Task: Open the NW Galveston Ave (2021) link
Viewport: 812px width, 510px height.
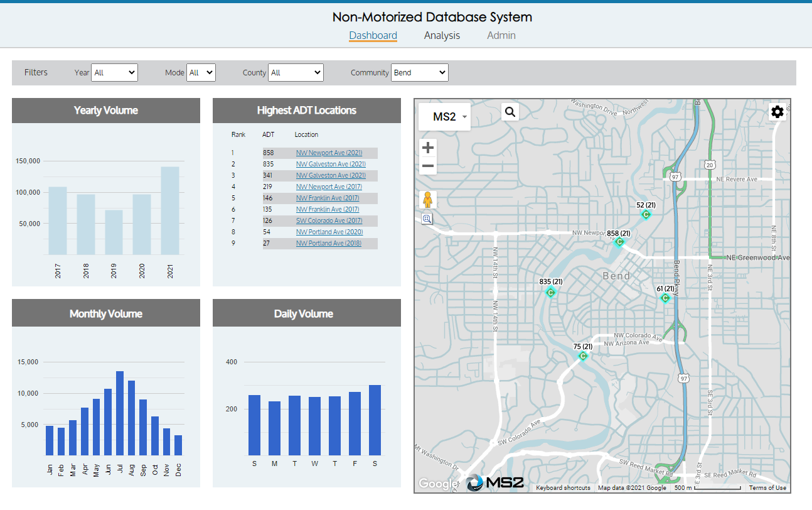Action: 331,164
